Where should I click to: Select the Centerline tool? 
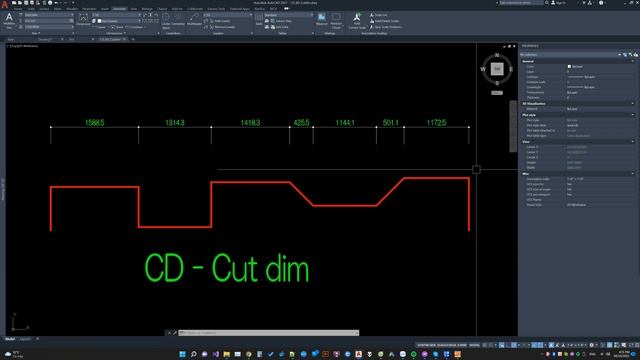pyautogui.click(x=178, y=20)
